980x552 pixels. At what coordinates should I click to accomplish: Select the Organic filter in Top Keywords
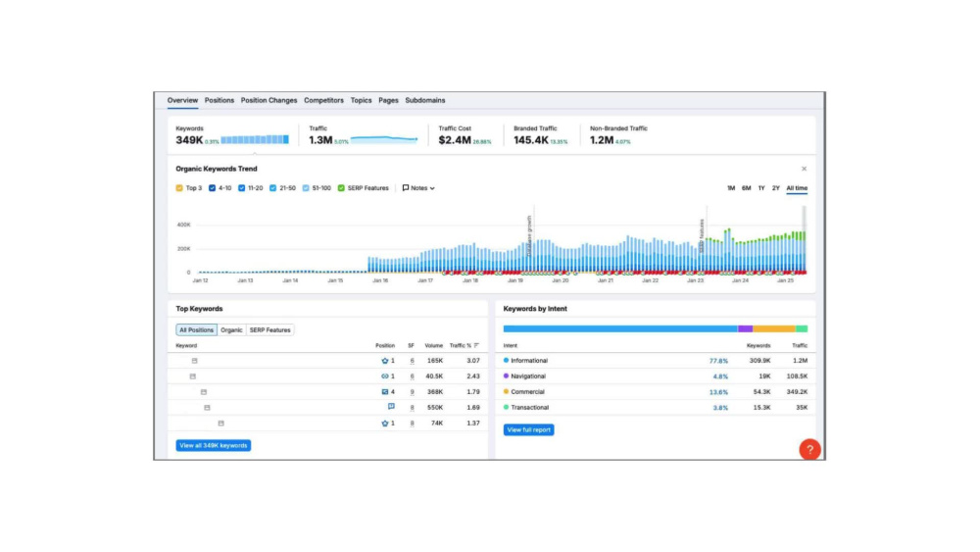231,329
